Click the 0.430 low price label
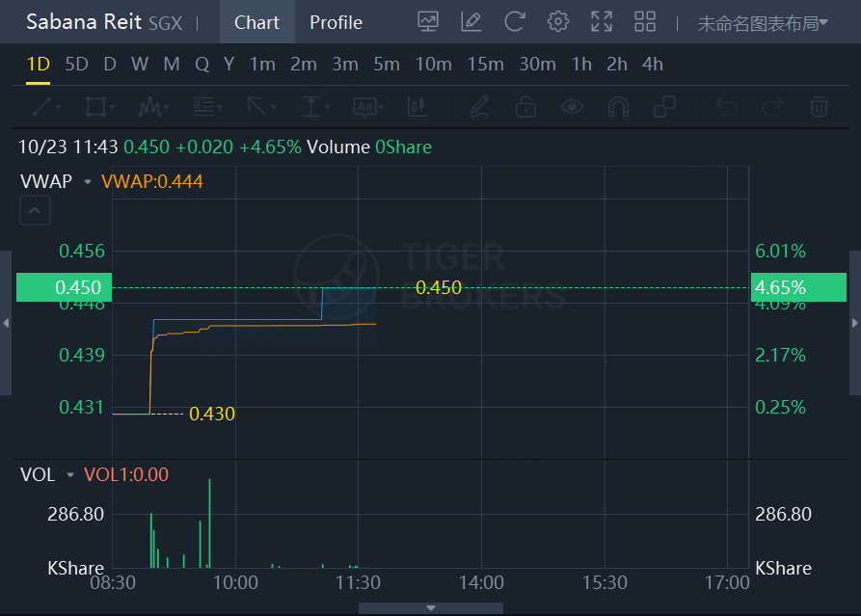Viewport: 861px width, 616px height. 212,414
